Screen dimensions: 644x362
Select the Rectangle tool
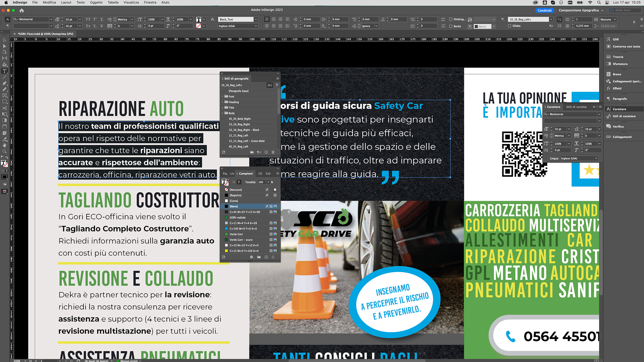(4, 101)
